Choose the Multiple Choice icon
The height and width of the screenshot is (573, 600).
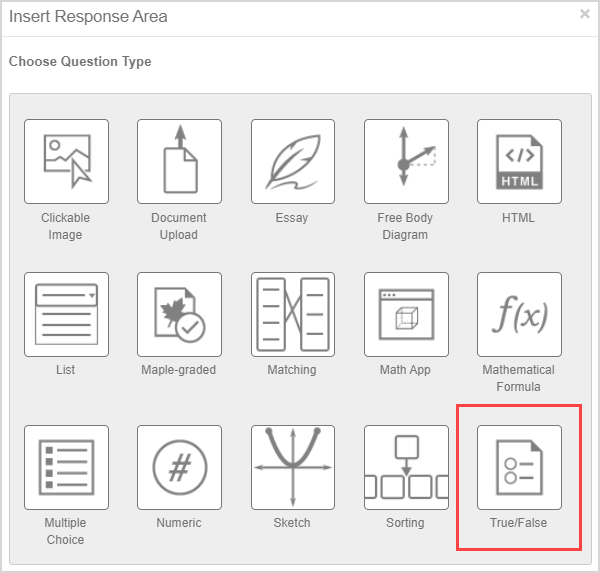point(66,468)
